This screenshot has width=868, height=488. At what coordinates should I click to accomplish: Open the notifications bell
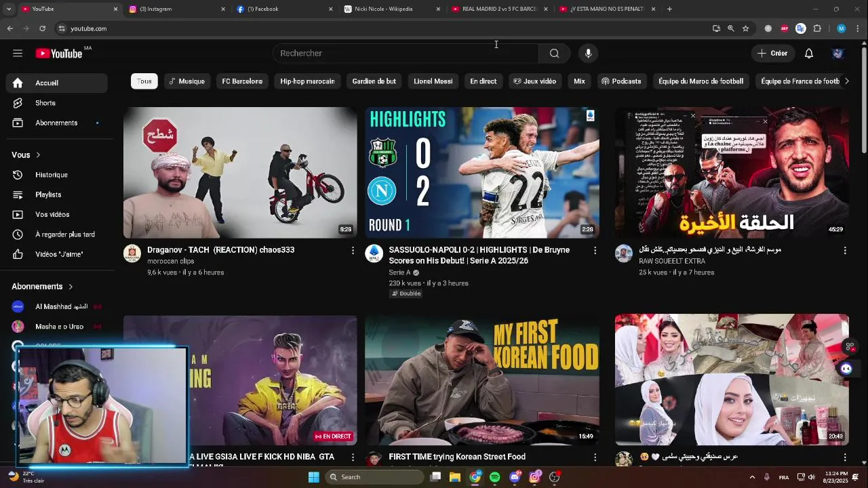pos(808,53)
